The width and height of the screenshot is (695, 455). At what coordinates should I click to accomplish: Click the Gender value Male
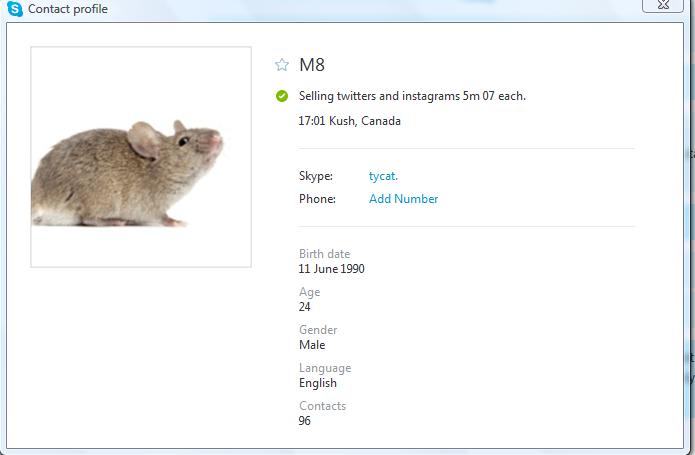click(312, 345)
